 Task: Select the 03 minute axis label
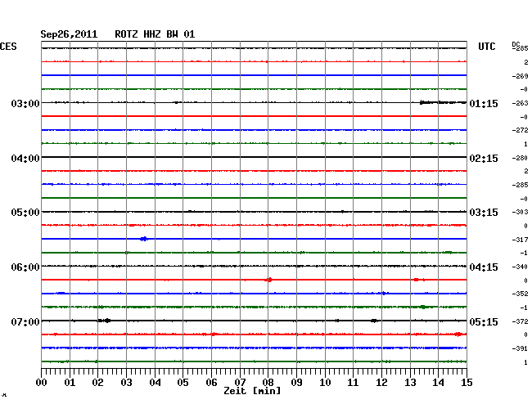(126, 383)
